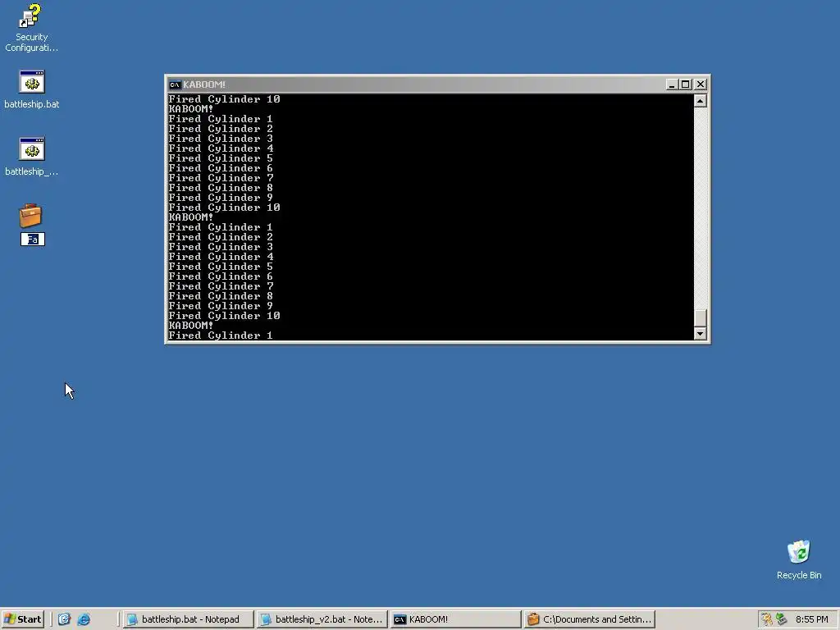Image resolution: width=840 pixels, height=630 pixels.
Task: Click the network system tray icon
Action: click(782, 619)
